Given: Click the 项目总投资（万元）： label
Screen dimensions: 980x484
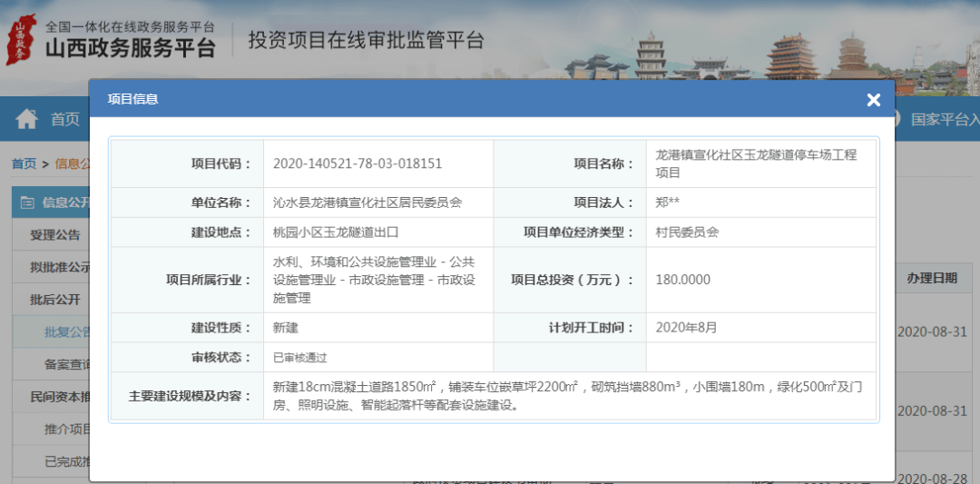Looking at the screenshot, I should [572, 280].
